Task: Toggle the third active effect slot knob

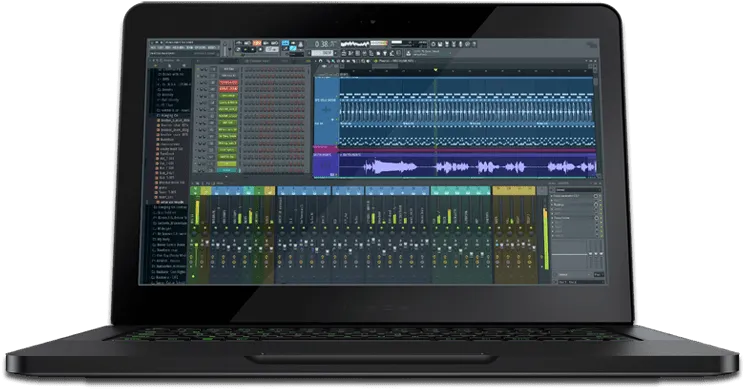Action: tap(596, 218)
